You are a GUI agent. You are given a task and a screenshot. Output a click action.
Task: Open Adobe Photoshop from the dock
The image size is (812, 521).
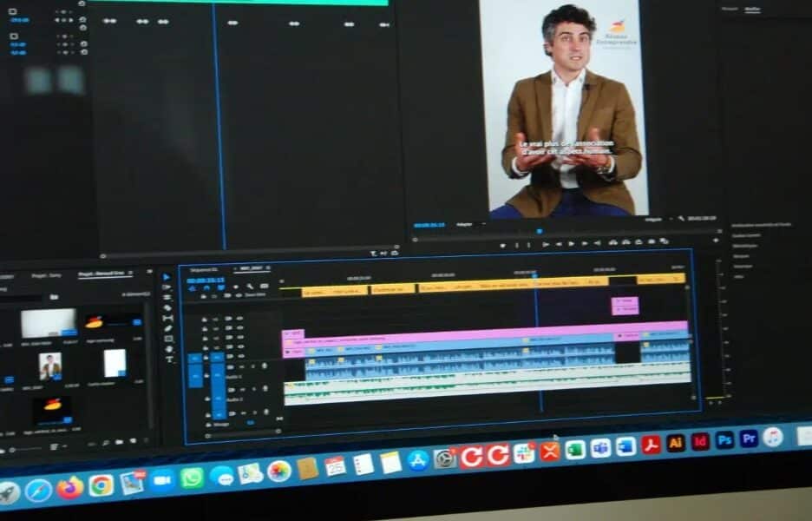click(725, 440)
